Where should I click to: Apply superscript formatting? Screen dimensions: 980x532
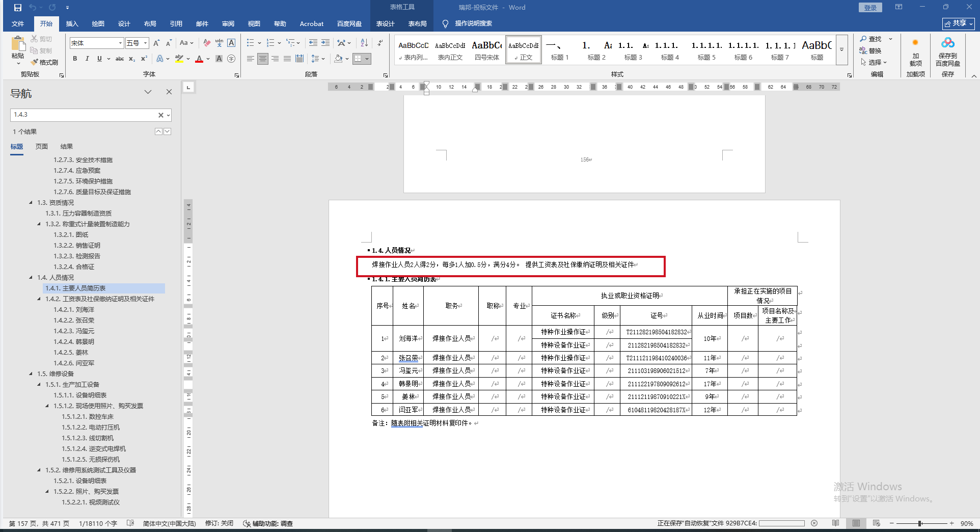click(x=144, y=59)
